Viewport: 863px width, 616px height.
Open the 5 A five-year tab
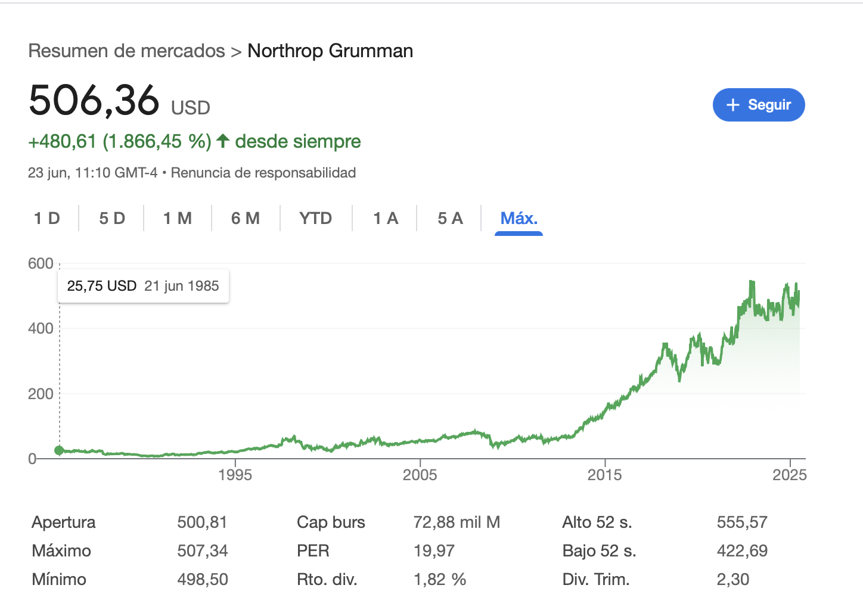(450, 219)
